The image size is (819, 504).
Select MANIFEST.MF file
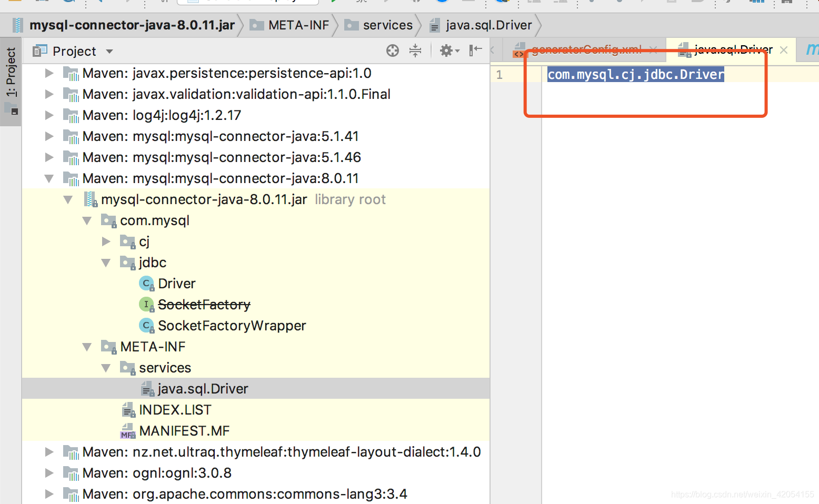tap(184, 431)
